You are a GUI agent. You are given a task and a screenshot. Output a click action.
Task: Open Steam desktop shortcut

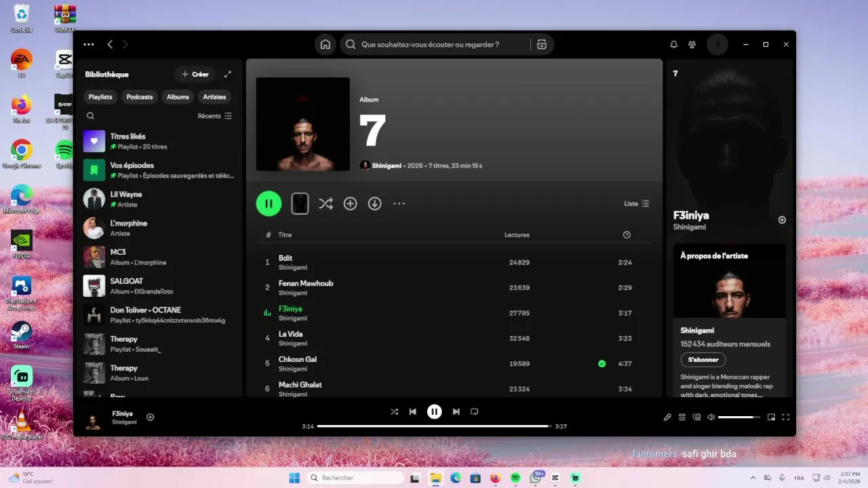(x=22, y=335)
